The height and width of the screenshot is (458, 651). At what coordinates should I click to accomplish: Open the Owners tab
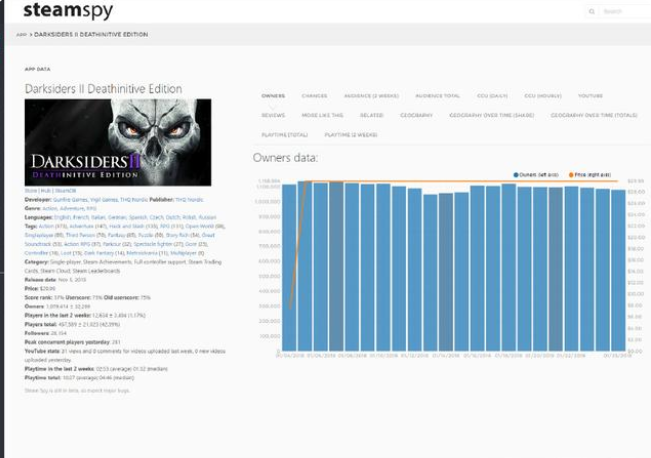point(273,96)
